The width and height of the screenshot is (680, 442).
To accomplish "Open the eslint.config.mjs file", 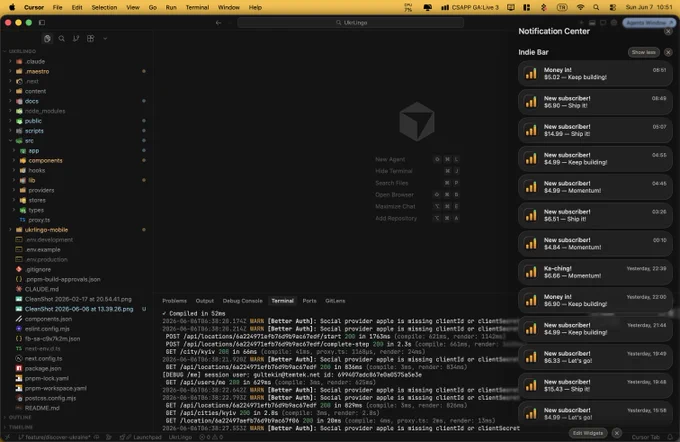I will [47, 329].
